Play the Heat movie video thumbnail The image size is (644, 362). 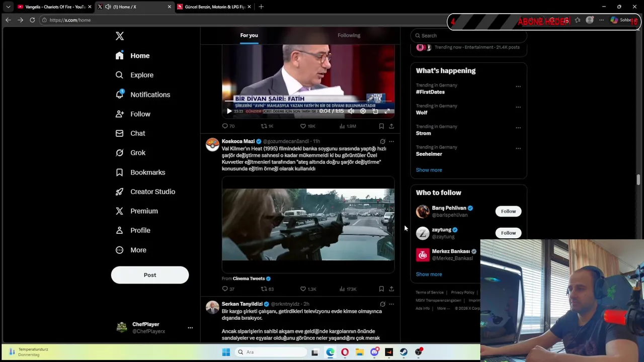tap(308, 224)
